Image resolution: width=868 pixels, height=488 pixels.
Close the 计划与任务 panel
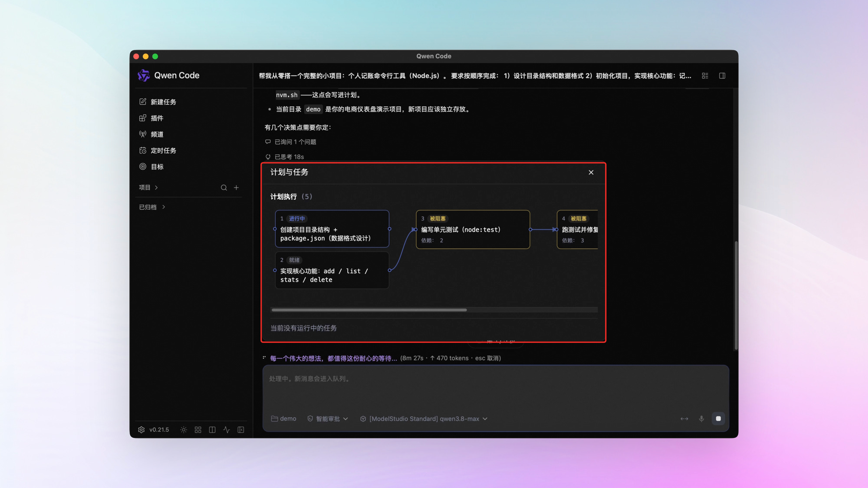[x=591, y=172]
